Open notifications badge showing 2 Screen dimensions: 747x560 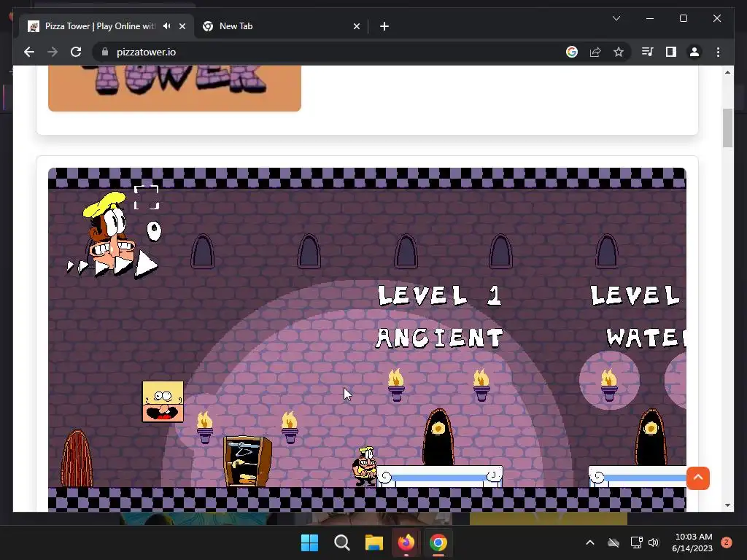point(727,542)
